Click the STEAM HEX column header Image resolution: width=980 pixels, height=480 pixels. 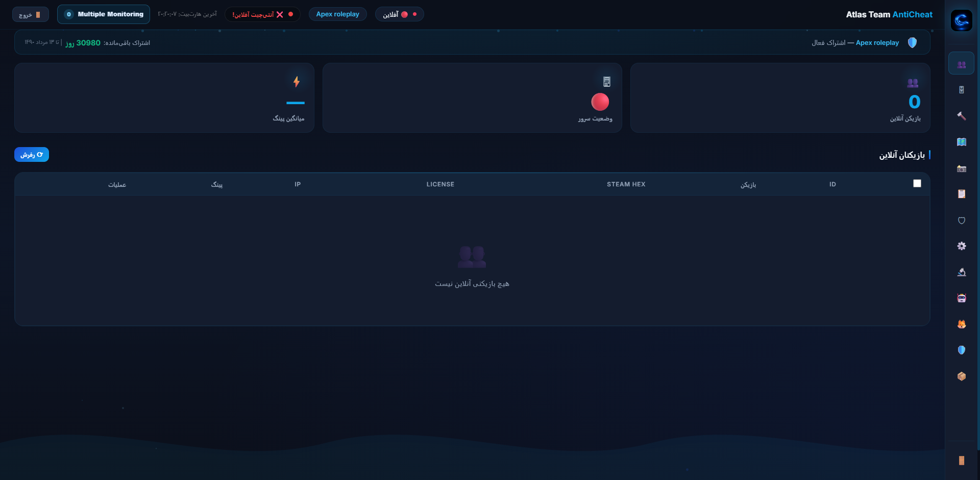coord(626,184)
